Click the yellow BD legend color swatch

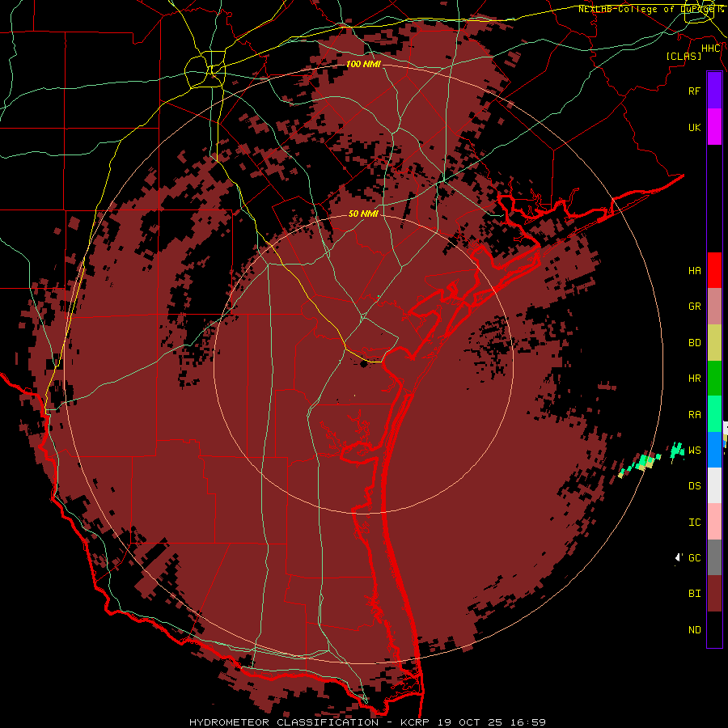pos(714,343)
